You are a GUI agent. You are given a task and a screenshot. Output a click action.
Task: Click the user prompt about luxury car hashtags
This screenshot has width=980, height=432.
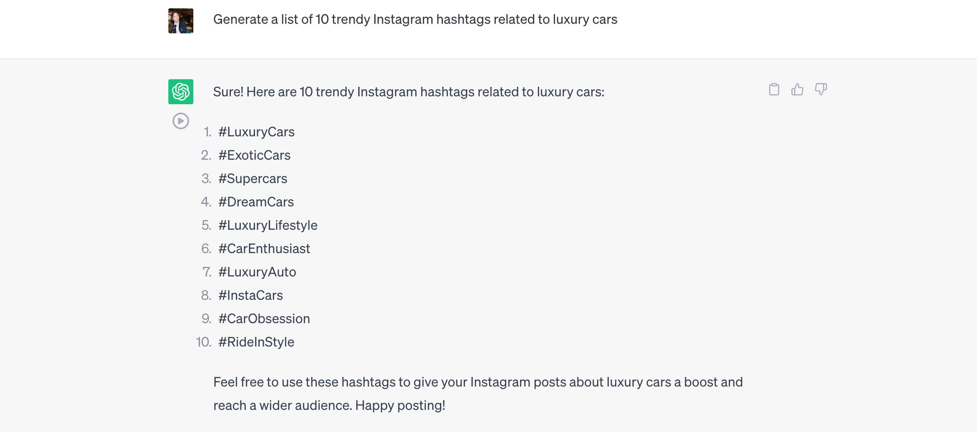(x=415, y=19)
